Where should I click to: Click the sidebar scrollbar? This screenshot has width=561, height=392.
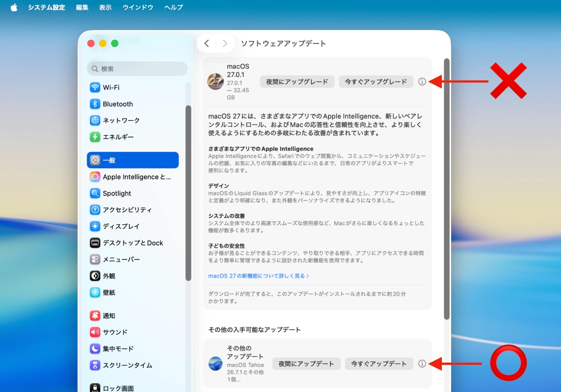click(188, 193)
